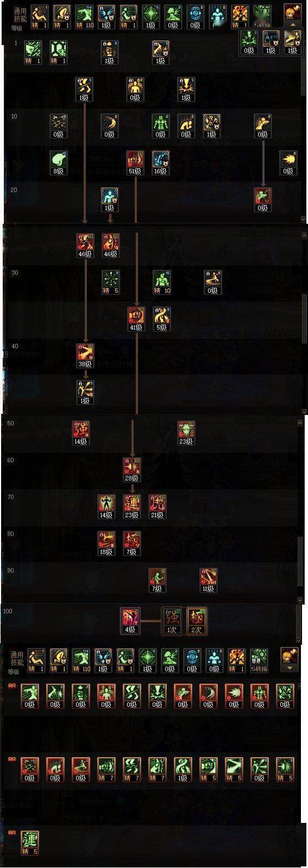Click the 虎 skill icon labeled 21级
308x868 pixels.
[x=158, y=507]
